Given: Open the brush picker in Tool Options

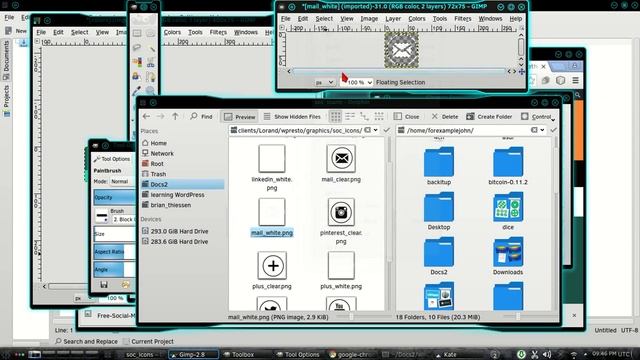Looking at the screenshot, I should click(x=102, y=216).
